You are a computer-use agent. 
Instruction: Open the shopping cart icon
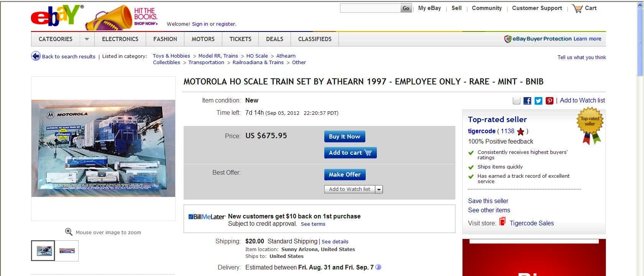tap(577, 8)
